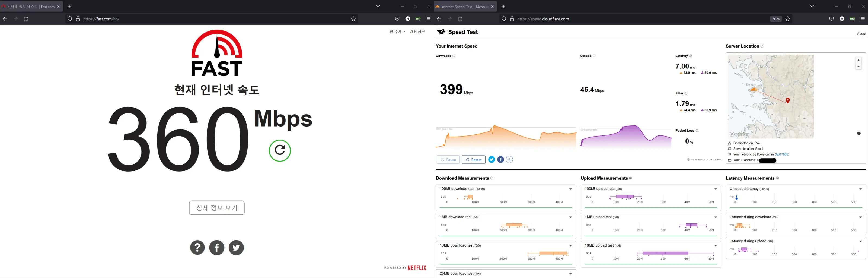Open the About link
This screenshot has width=868, height=278.
tap(861, 34)
